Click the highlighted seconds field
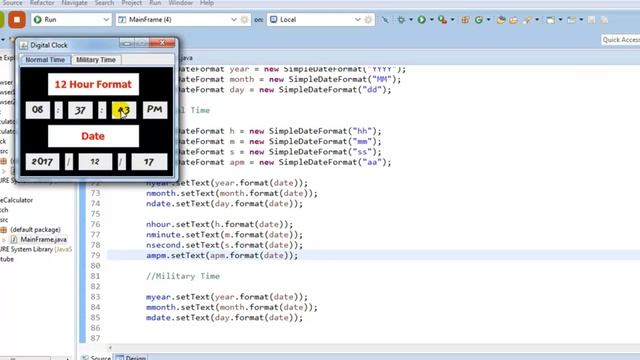Image resolution: width=640 pixels, height=360 pixels. (124, 110)
